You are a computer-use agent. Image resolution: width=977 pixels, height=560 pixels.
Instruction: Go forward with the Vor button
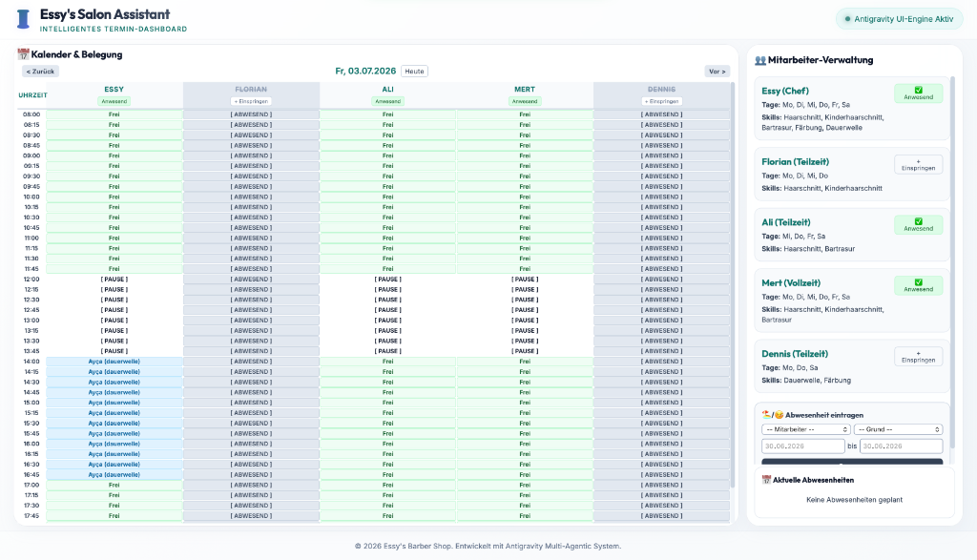[717, 71]
